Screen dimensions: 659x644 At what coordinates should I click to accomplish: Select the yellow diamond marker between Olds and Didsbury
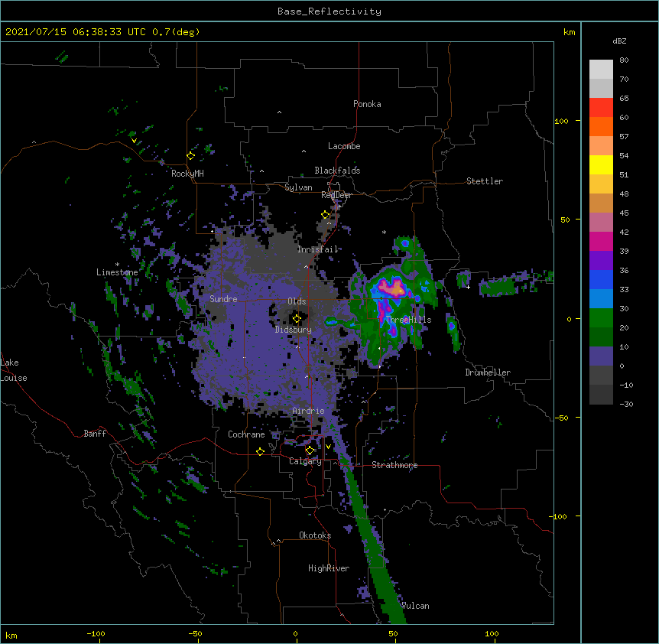tap(297, 319)
